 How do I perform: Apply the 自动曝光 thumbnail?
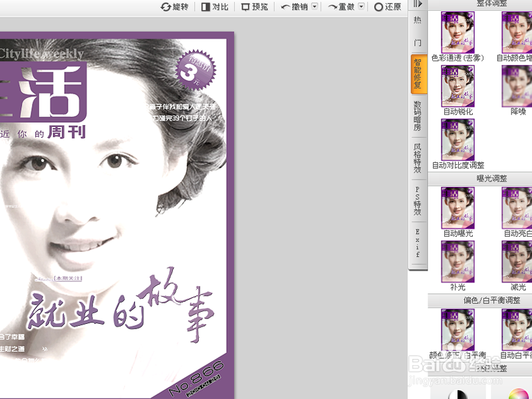click(x=458, y=207)
